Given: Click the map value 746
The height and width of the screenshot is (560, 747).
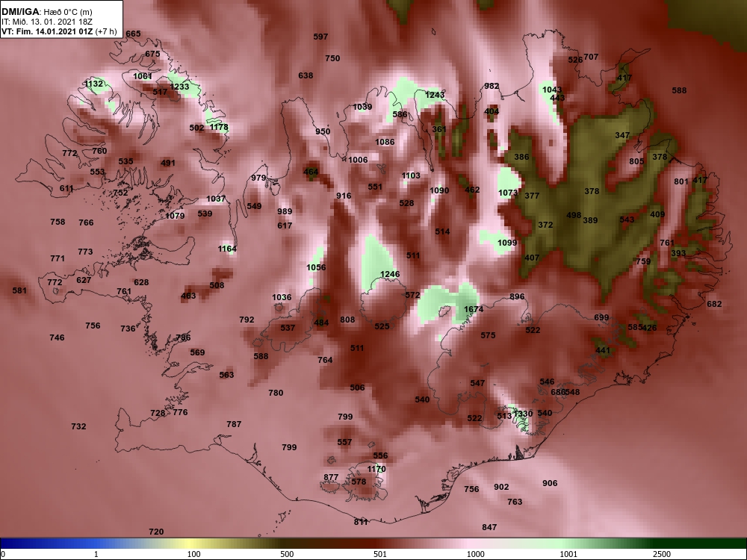Looking at the screenshot, I should coord(57,337).
